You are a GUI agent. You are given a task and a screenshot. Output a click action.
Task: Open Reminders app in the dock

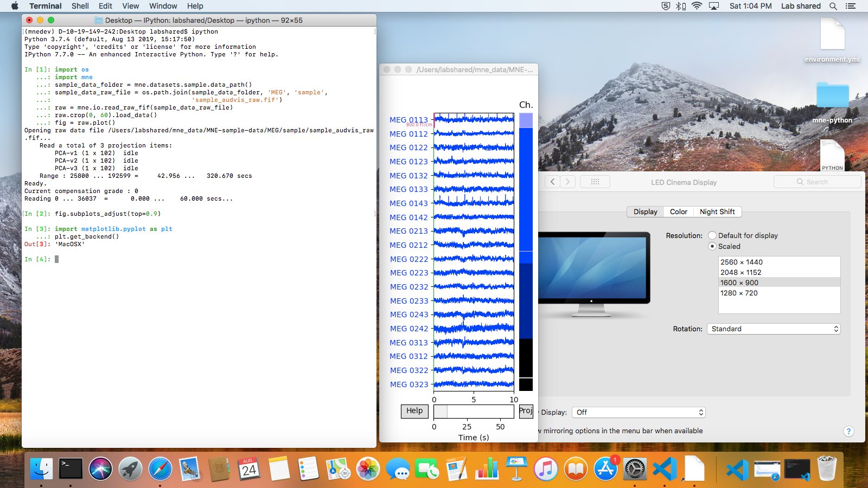(x=309, y=469)
